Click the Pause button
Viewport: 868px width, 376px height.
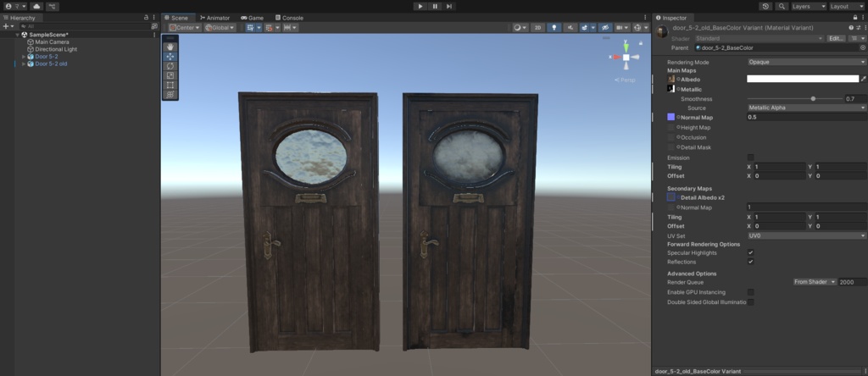point(435,6)
